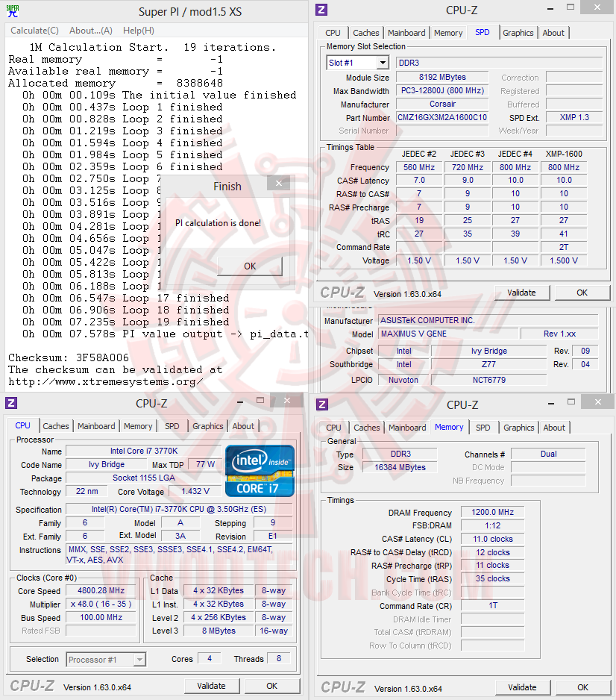The width and height of the screenshot is (616, 700).
Task: Click Validate in the Memory window
Action: click(x=522, y=687)
